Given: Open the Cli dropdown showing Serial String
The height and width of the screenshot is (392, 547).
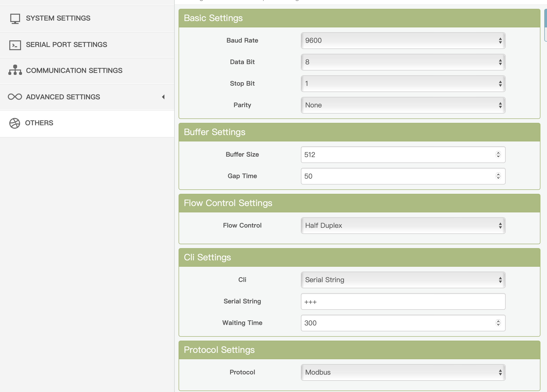Looking at the screenshot, I should coord(403,280).
